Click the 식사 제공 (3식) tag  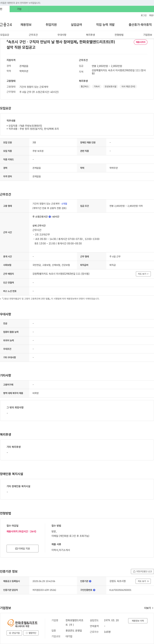tap(128, 86)
